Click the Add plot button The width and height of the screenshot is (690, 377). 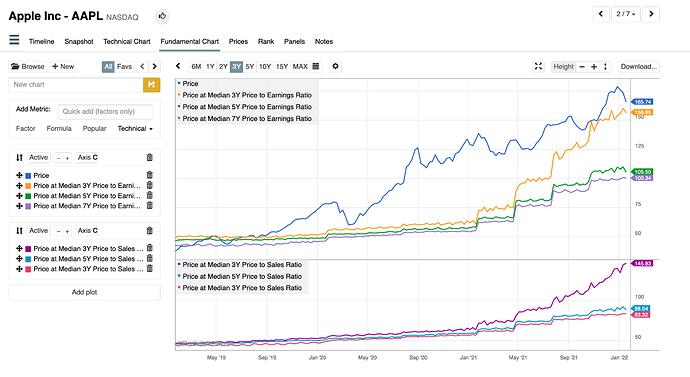[x=84, y=292]
